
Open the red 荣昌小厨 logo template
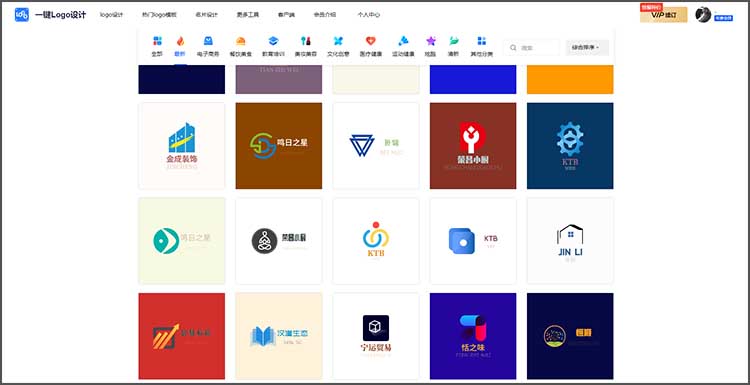pyautogui.click(x=473, y=146)
